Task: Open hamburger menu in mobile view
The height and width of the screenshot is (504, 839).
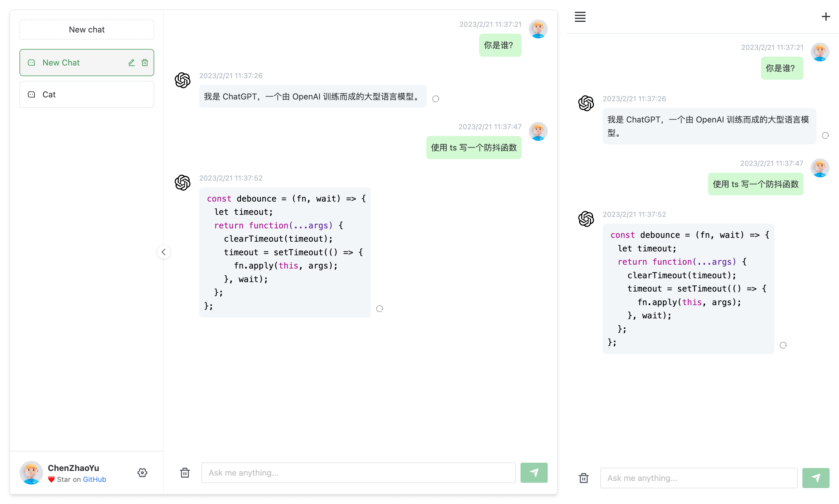Action: coord(580,17)
